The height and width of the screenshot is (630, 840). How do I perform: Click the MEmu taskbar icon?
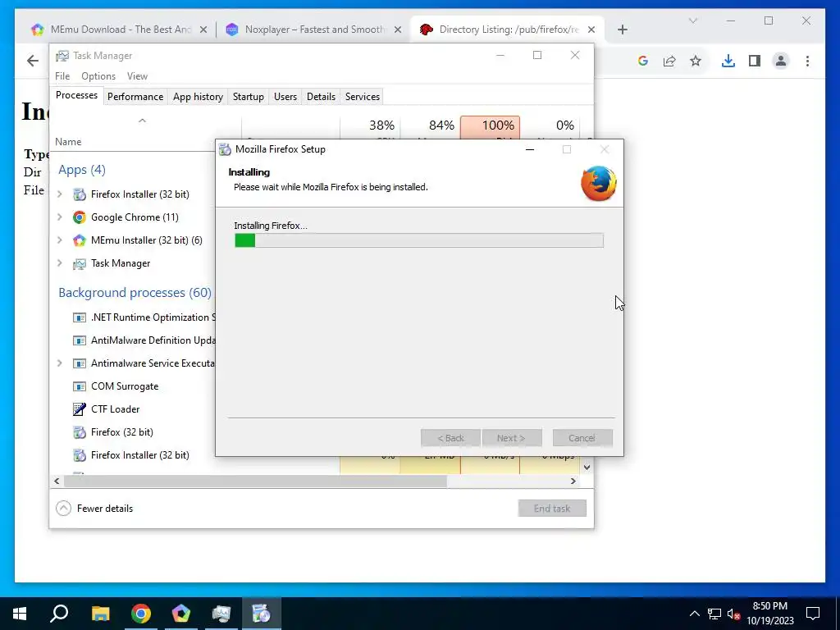pos(181,614)
